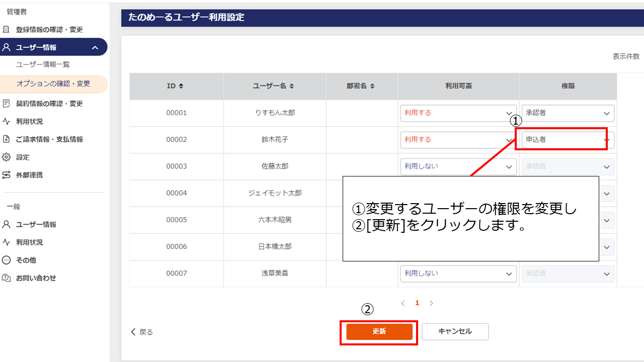Click the settings gear icon

[x=6, y=157]
